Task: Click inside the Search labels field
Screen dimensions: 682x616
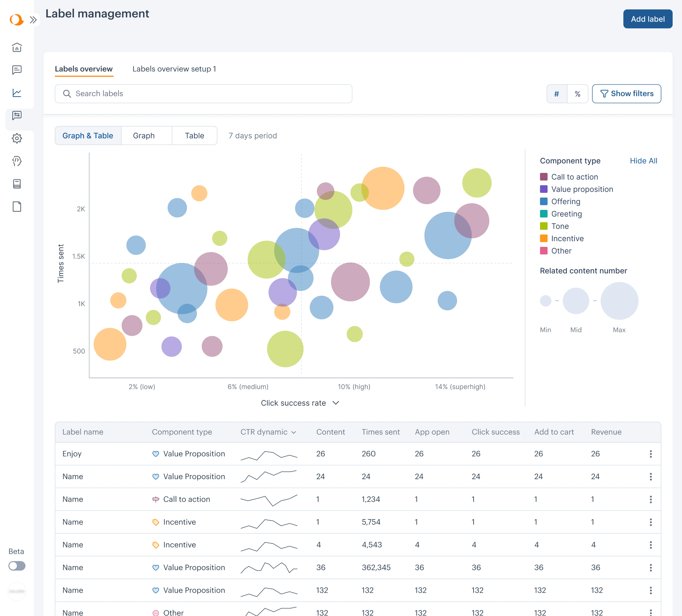Action: pyautogui.click(x=203, y=94)
